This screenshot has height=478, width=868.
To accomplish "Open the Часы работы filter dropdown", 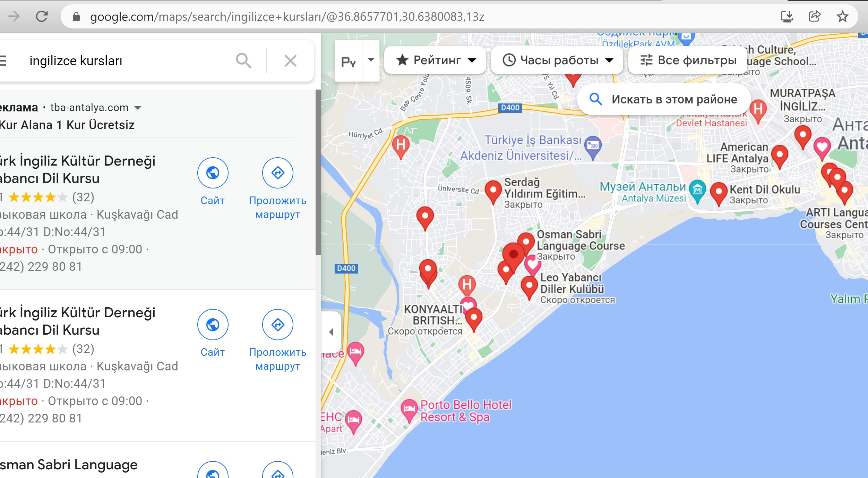I will 557,60.
